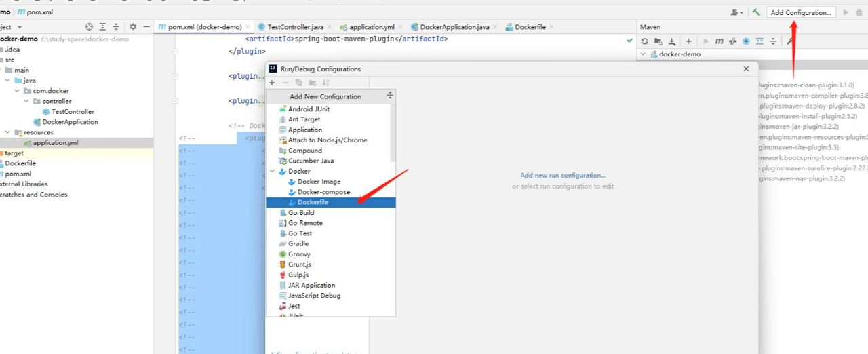Click Maven Download Sources icon
The height and width of the screenshot is (354, 868).
pos(672,41)
